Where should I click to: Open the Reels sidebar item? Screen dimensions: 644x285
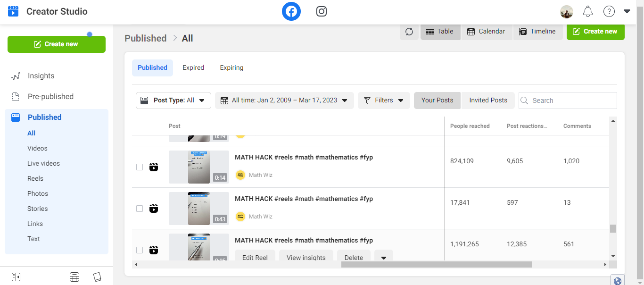35,178
